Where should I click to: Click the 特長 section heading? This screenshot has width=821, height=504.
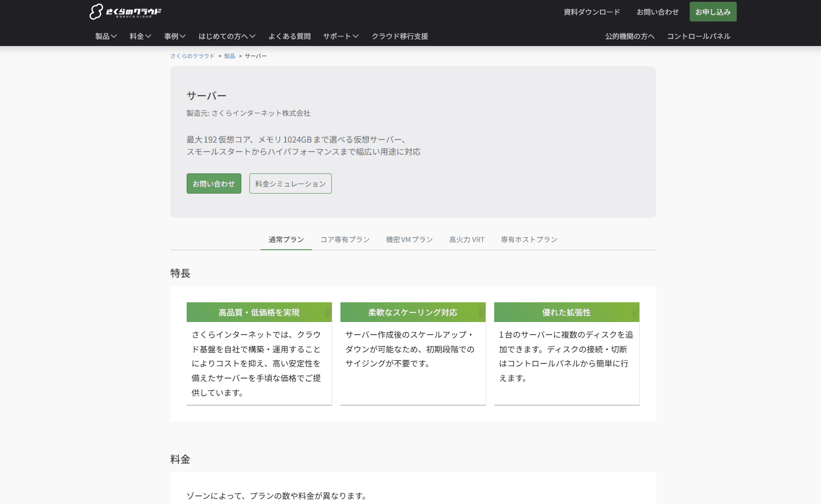(x=181, y=273)
